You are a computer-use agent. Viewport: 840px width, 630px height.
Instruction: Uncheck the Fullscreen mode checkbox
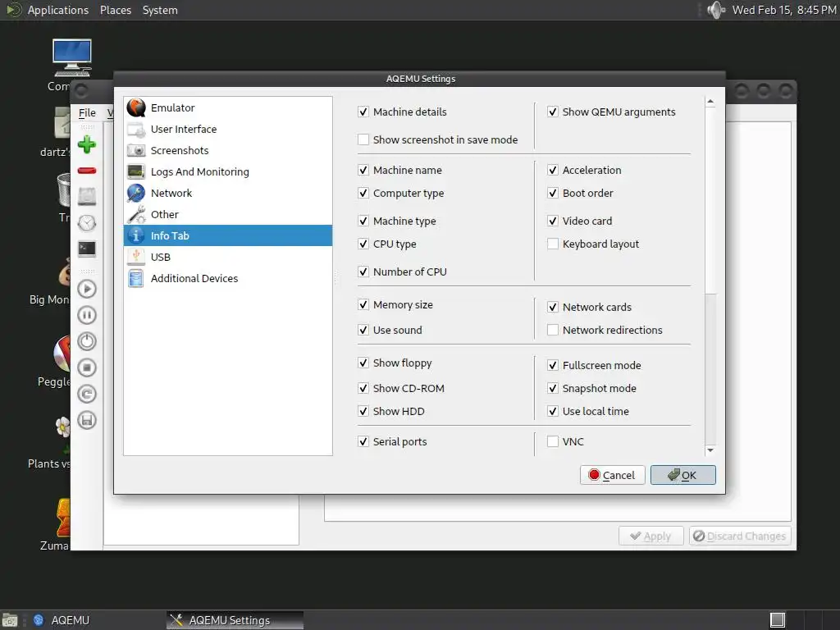(553, 365)
